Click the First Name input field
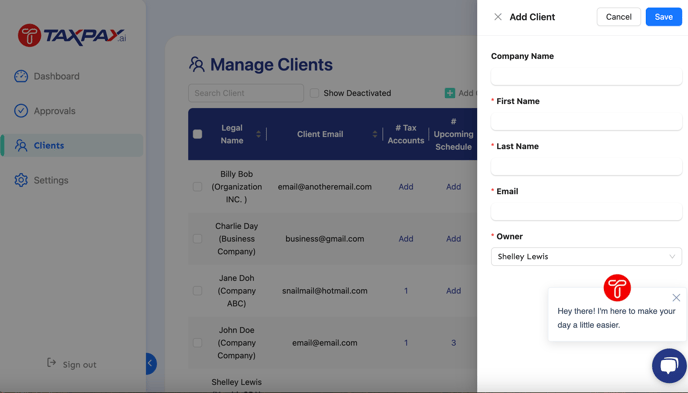This screenshot has width=688, height=393. click(x=586, y=121)
